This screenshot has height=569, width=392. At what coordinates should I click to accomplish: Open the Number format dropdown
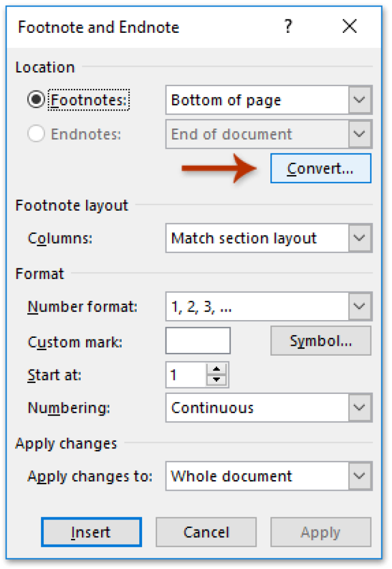click(x=360, y=306)
